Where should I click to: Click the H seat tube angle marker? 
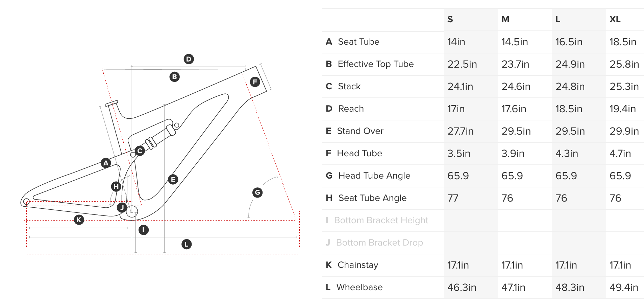click(116, 186)
